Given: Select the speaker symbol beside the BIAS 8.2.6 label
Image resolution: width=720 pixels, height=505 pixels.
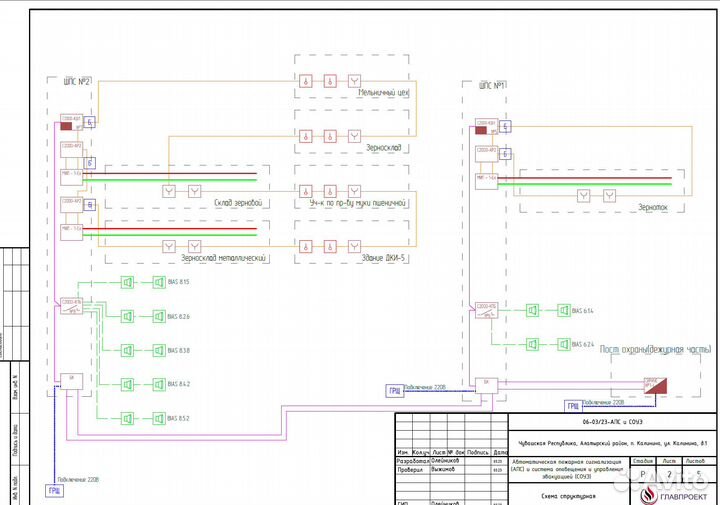Looking at the screenshot, I should click(158, 317).
